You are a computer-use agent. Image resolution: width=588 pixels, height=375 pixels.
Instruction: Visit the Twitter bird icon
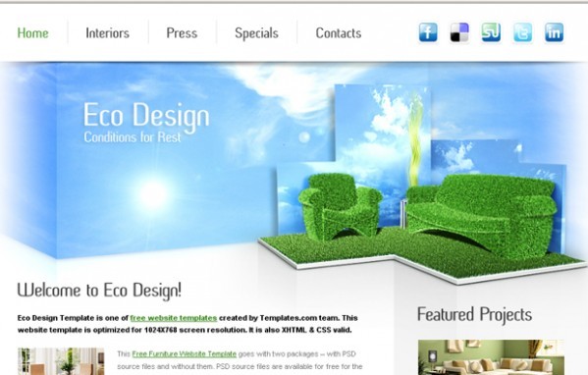[x=522, y=32]
